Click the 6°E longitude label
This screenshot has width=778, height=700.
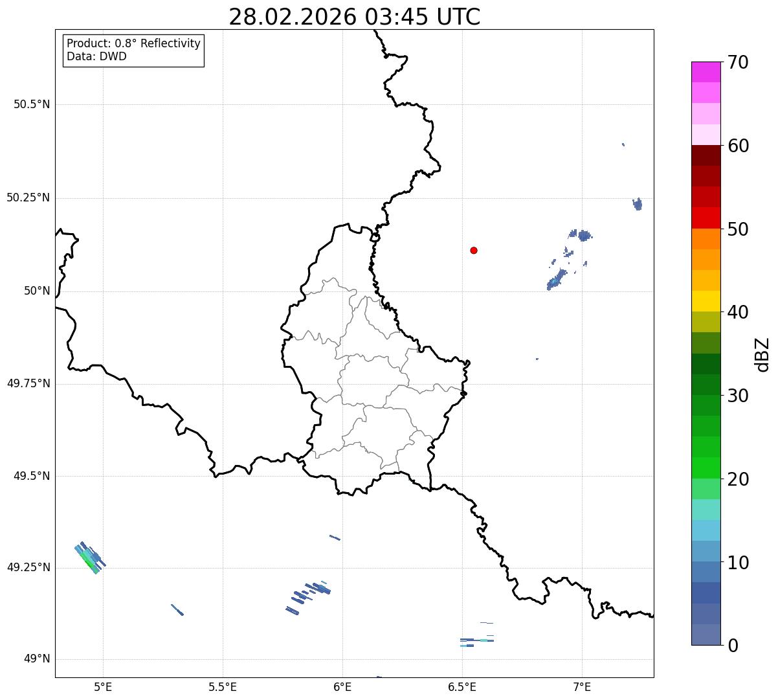tap(342, 686)
